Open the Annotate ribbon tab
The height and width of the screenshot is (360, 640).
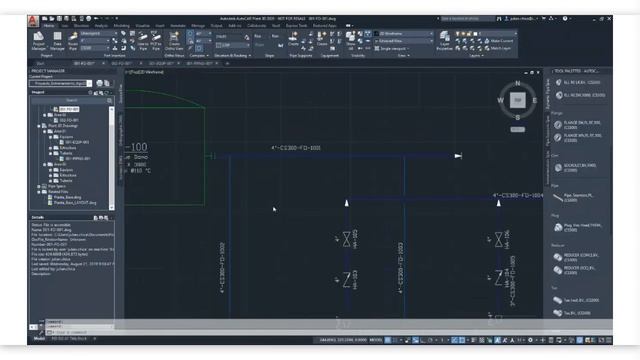[x=178, y=26]
